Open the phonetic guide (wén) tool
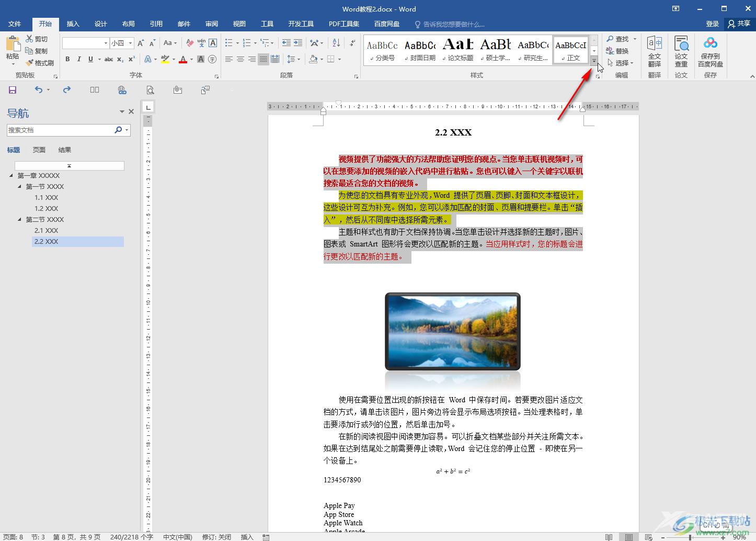This screenshot has height=541, width=756. tap(201, 43)
